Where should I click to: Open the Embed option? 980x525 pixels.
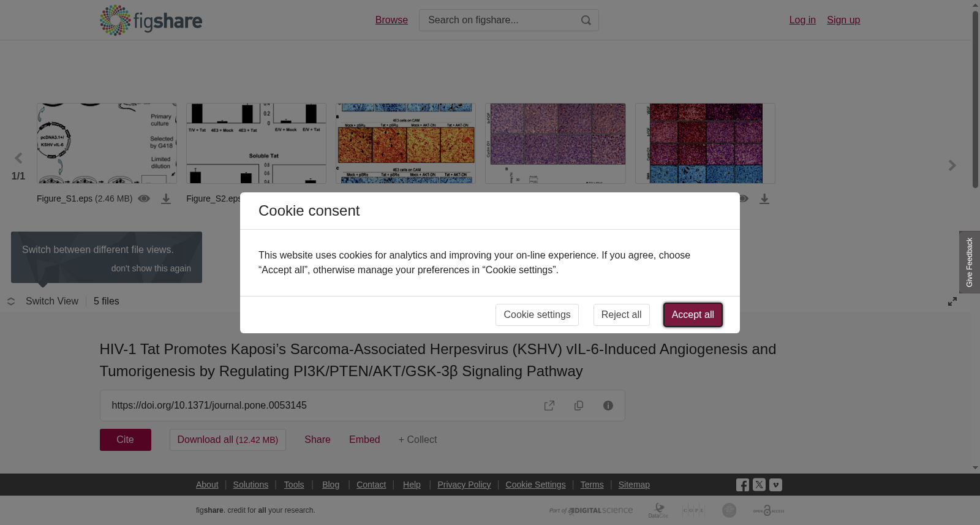(x=364, y=440)
